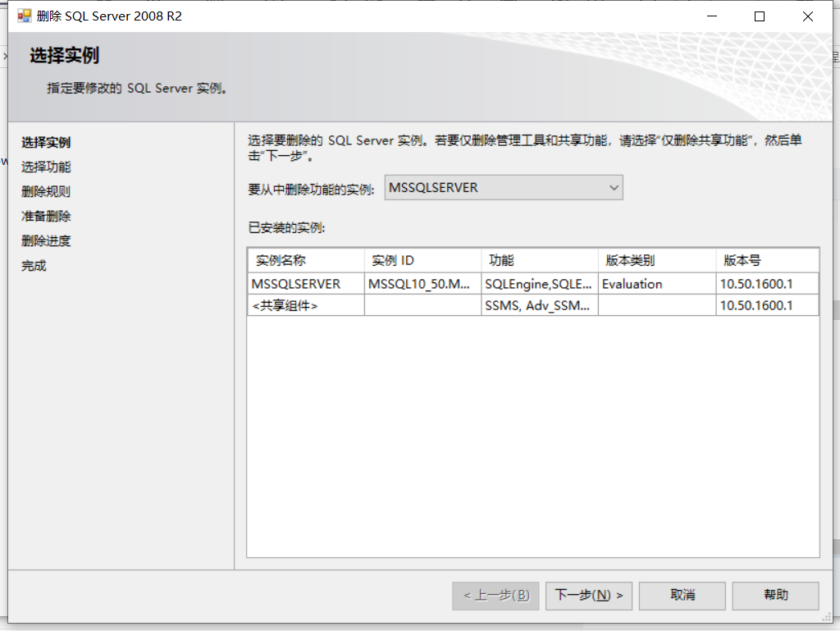The height and width of the screenshot is (631, 840).
Task: Select the <共享组件> row name cell
Action: (306, 305)
